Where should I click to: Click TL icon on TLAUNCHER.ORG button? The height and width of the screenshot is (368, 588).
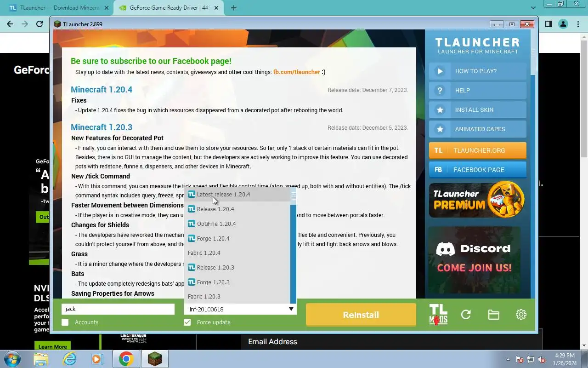(x=438, y=150)
